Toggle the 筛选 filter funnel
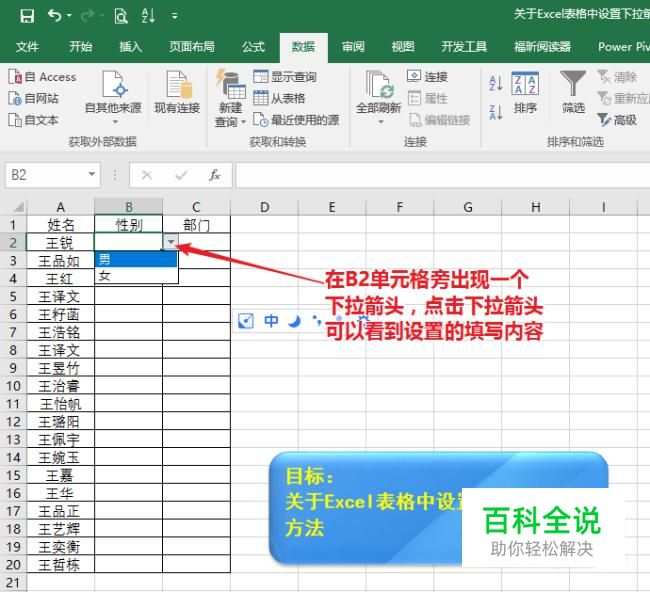 click(573, 92)
